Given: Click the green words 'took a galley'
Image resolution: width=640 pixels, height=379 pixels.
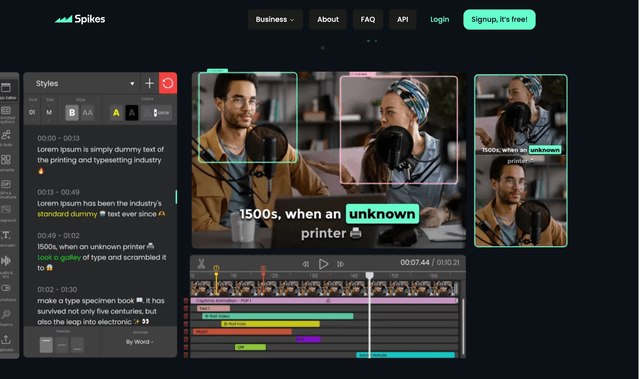Looking at the screenshot, I should click(x=59, y=257).
